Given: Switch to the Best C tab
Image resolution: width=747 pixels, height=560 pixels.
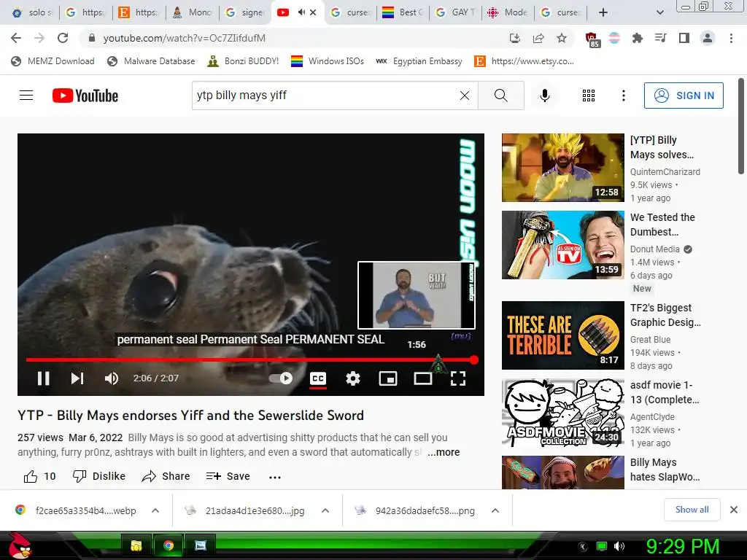Looking at the screenshot, I should [403, 12].
